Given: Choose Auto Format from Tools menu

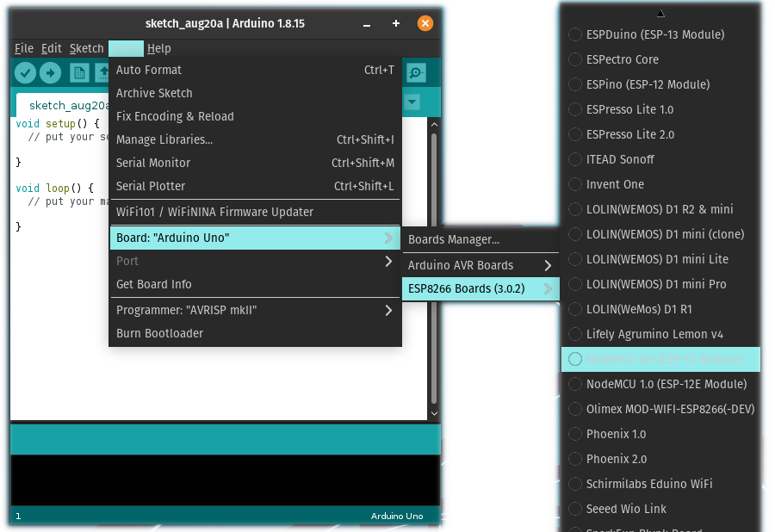Looking at the screenshot, I should (255, 70).
